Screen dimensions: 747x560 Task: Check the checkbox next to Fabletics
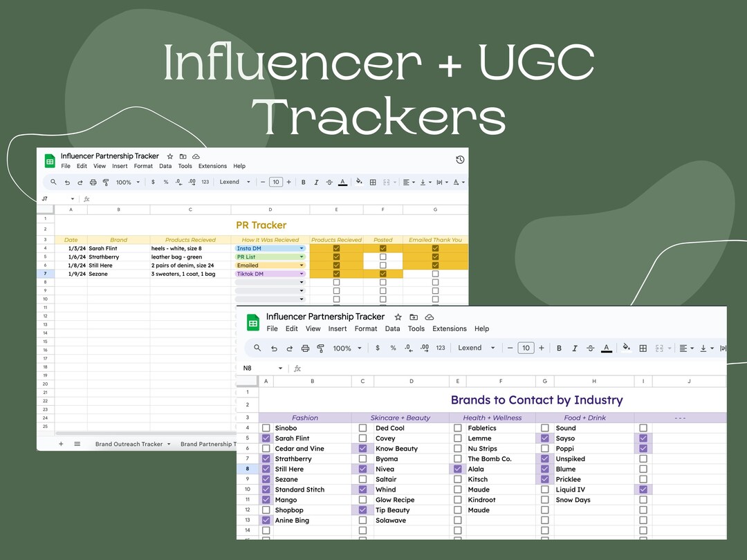click(x=457, y=428)
